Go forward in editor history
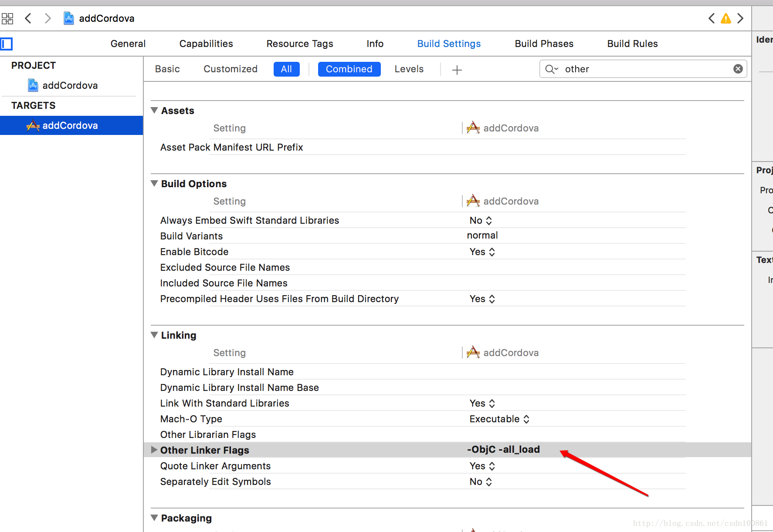 tap(47, 18)
